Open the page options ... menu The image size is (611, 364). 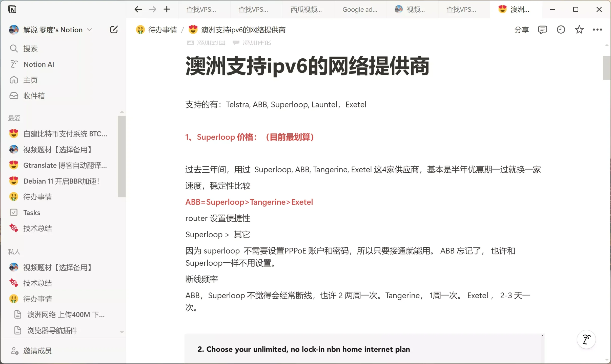click(x=597, y=30)
